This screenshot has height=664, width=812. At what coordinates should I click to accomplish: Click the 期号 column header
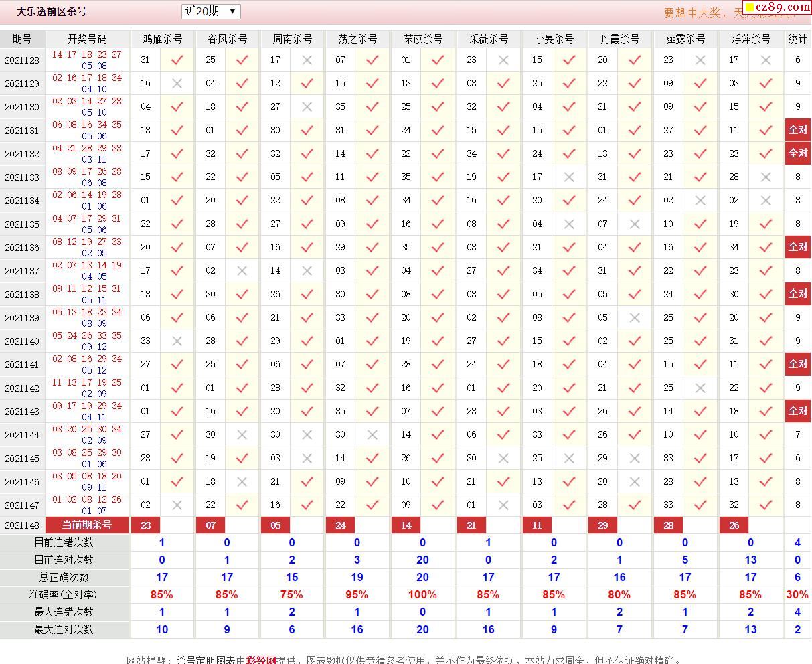click(22, 39)
